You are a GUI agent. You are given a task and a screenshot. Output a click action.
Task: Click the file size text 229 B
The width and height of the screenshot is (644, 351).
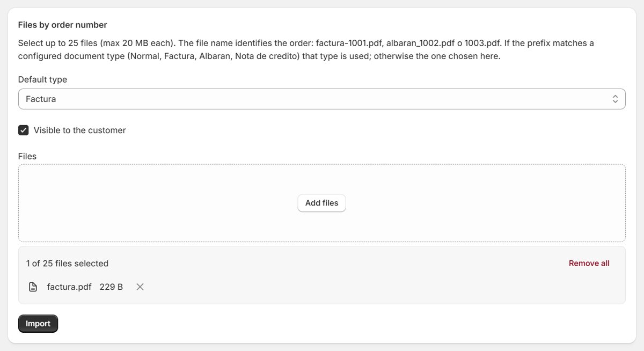[x=111, y=287]
